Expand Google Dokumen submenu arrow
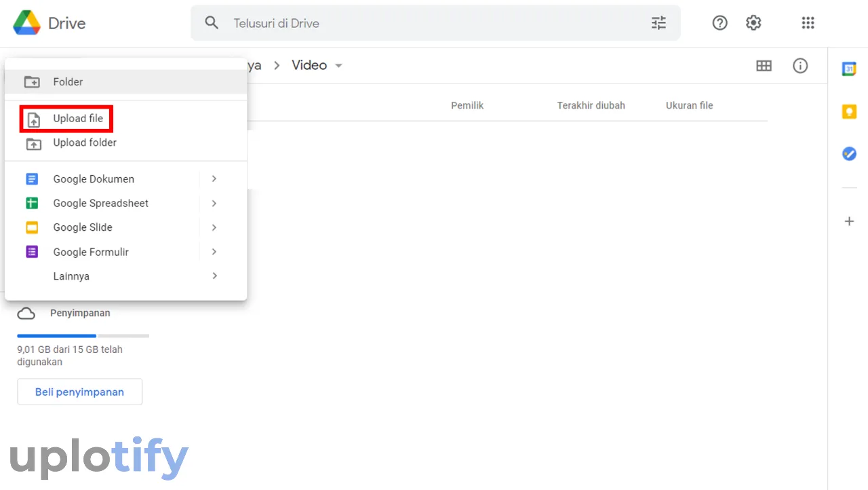Screen dimensions: 868x490 tap(214, 178)
